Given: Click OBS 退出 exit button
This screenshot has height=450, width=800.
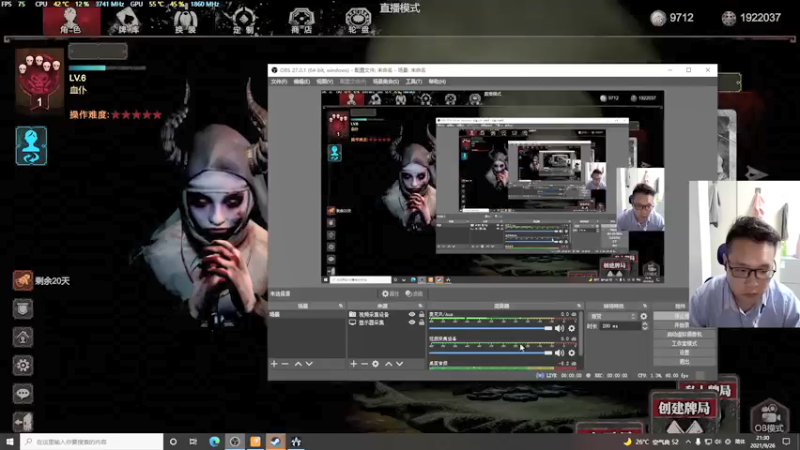Looking at the screenshot, I should click(x=684, y=362).
